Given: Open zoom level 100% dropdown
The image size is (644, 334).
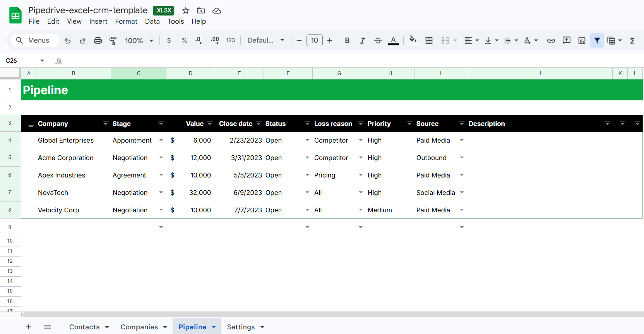Looking at the screenshot, I should [x=139, y=40].
